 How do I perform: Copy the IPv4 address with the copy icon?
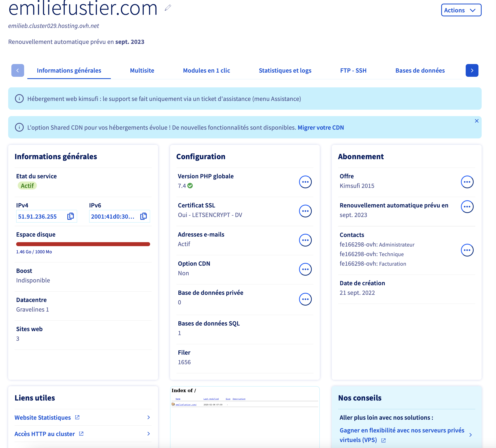coord(71,216)
